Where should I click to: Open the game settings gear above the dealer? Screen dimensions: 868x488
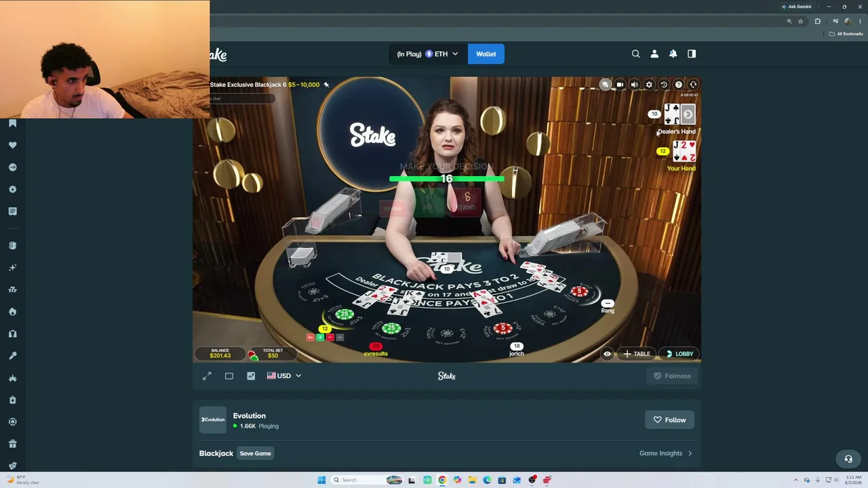click(x=649, y=85)
